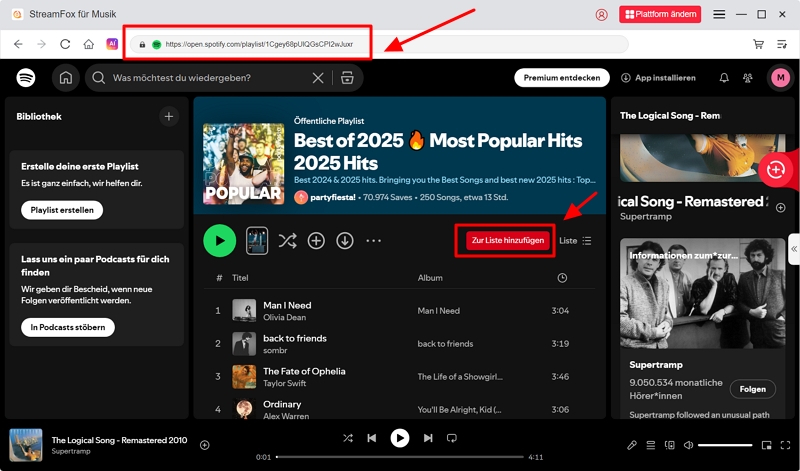Open the task queue list icon
This screenshot has width=800, height=471.
point(782,44)
